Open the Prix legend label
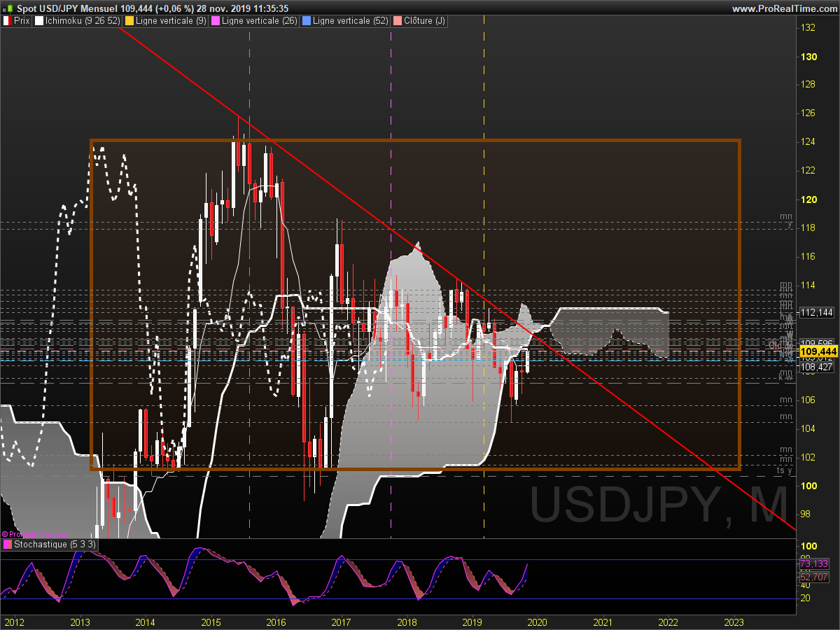 click(x=22, y=21)
